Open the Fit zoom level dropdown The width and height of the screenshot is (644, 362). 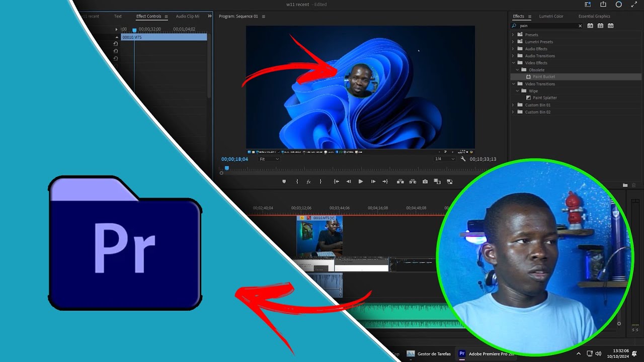pyautogui.click(x=269, y=159)
